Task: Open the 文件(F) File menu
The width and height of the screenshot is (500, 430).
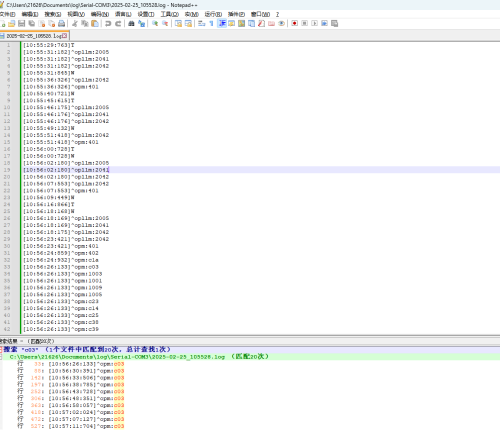Action: click(7, 14)
